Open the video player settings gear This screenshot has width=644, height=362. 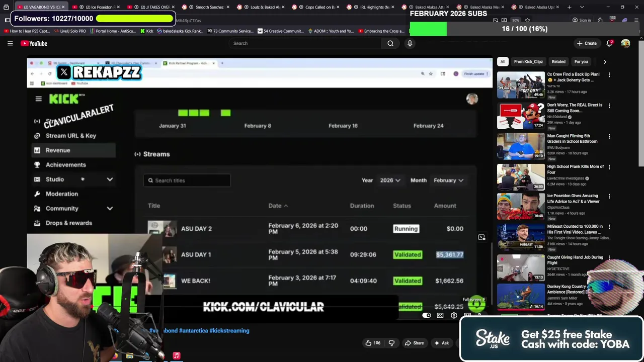click(x=454, y=316)
